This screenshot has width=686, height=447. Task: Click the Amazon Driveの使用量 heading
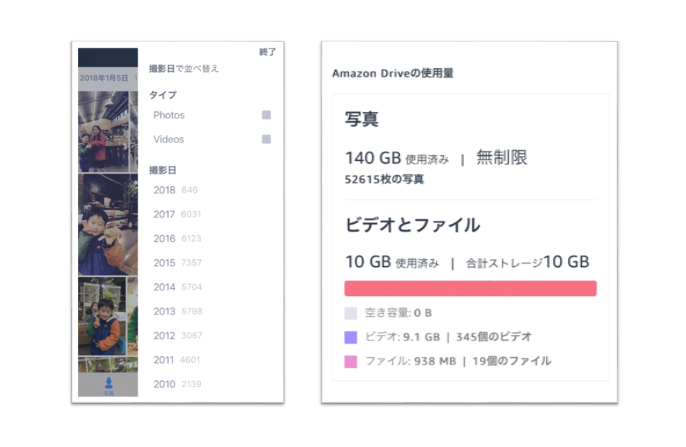pyautogui.click(x=392, y=73)
